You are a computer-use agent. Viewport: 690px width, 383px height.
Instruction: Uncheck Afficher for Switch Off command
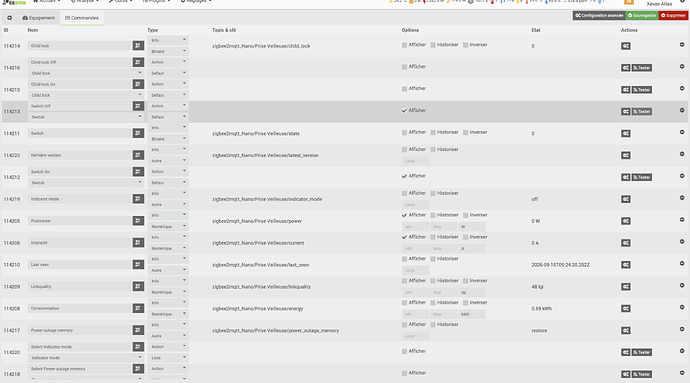pos(404,110)
